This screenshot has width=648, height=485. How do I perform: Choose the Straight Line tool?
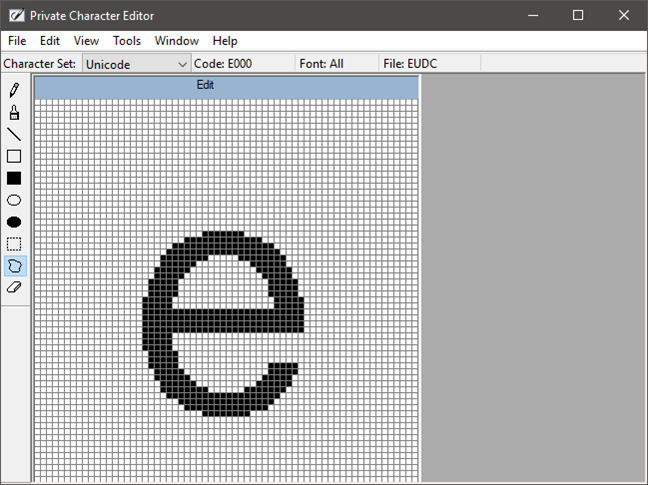pyautogui.click(x=14, y=134)
